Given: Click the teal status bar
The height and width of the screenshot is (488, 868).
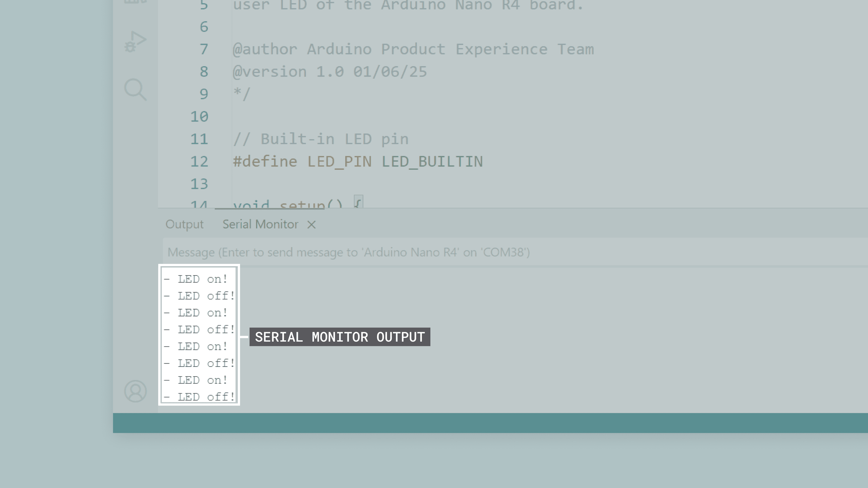Looking at the screenshot, I should [490, 423].
